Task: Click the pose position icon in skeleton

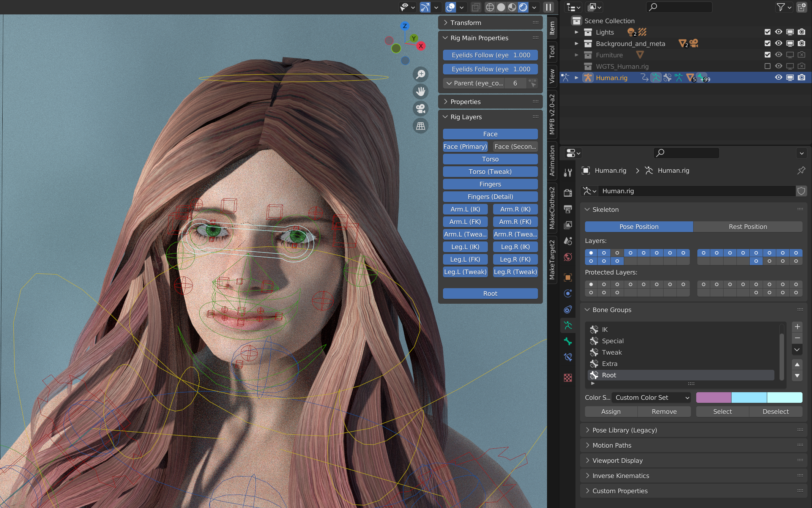Action: click(x=639, y=227)
